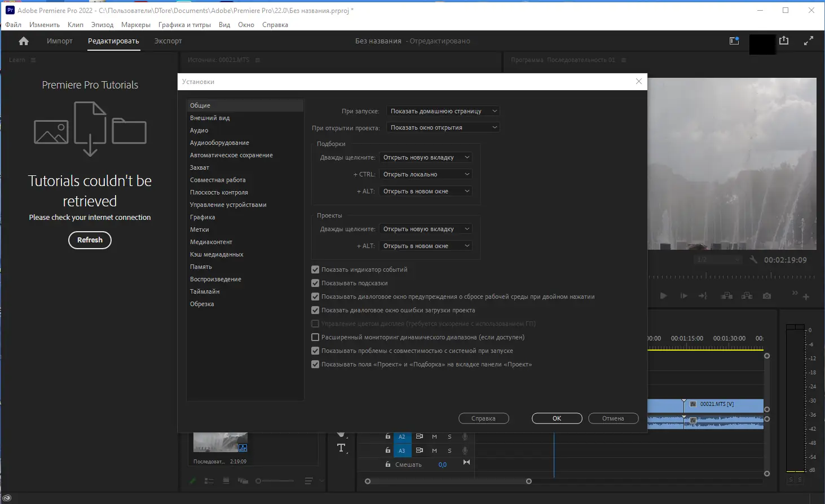Toggle lock on the Смешать track

(388, 465)
